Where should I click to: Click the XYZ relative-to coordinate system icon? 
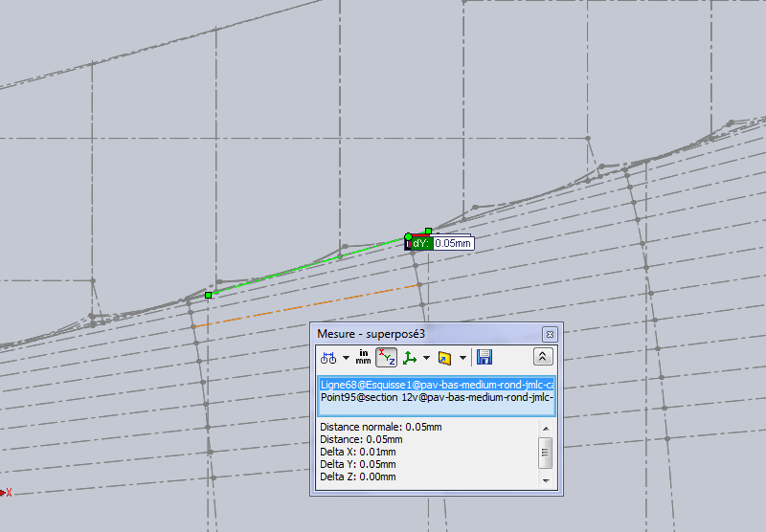pos(410,358)
